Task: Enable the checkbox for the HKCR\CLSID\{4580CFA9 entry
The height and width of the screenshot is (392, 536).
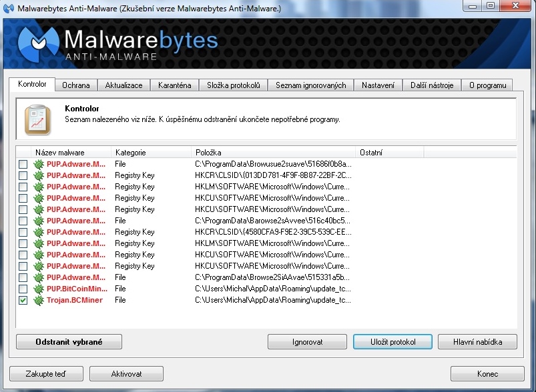Action: (23, 232)
